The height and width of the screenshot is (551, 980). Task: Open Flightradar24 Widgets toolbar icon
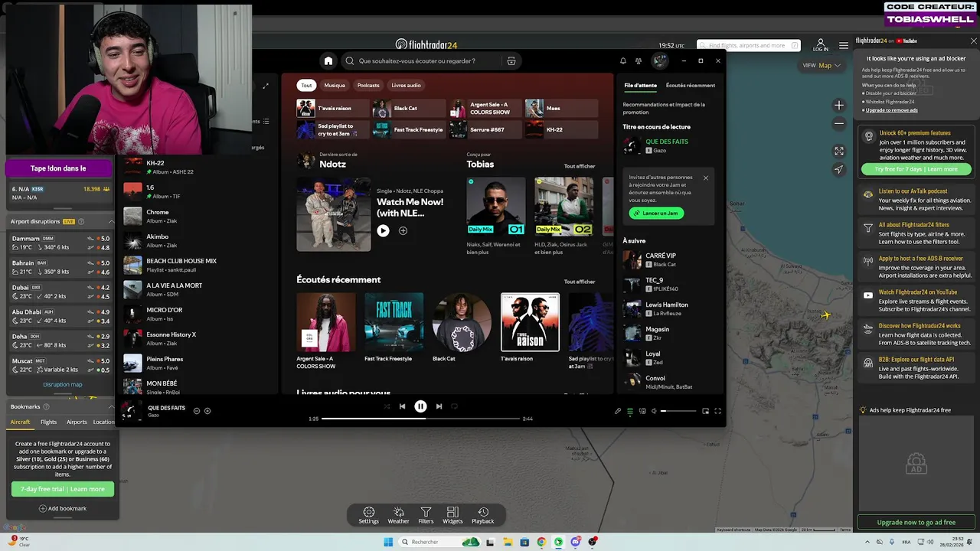click(452, 515)
